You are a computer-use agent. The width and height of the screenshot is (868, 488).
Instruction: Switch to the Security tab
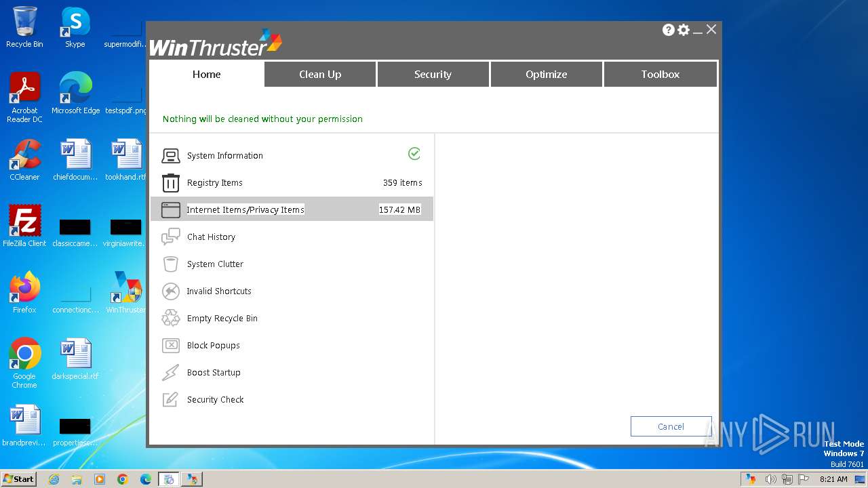(x=433, y=75)
